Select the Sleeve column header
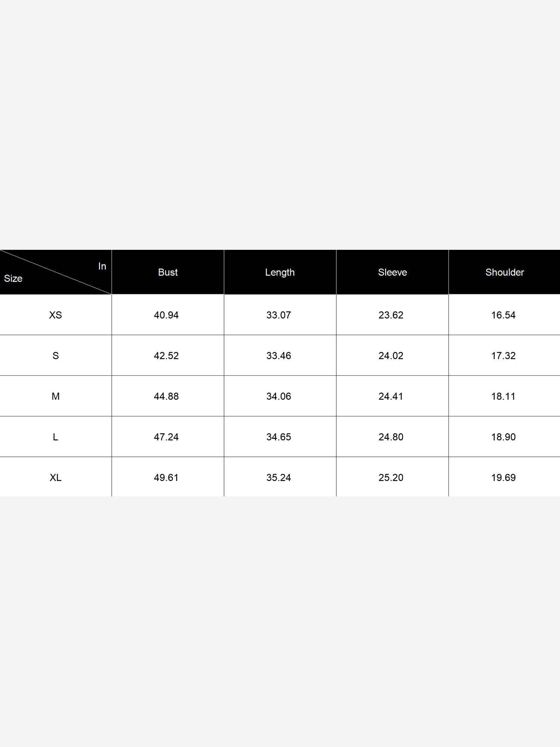 [x=392, y=272]
